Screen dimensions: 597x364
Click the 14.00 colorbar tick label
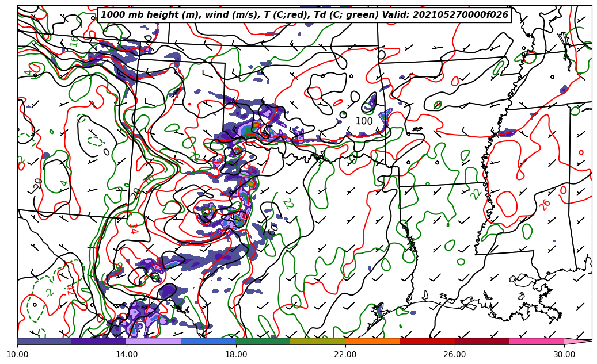pos(127,354)
